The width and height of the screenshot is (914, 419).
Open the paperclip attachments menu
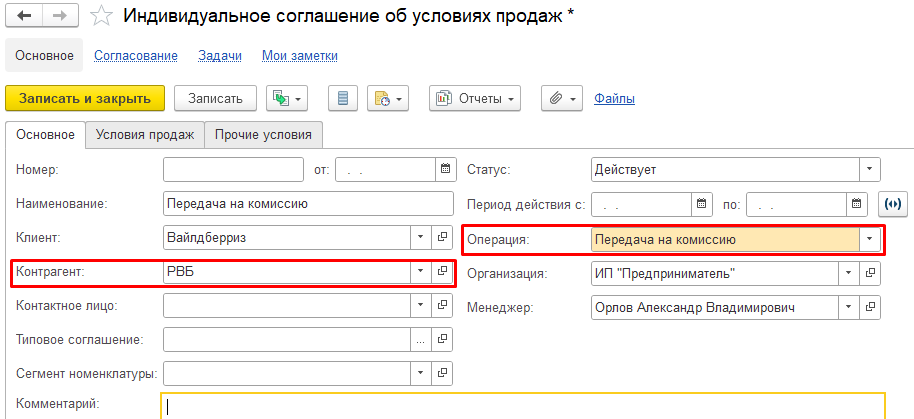[x=562, y=98]
